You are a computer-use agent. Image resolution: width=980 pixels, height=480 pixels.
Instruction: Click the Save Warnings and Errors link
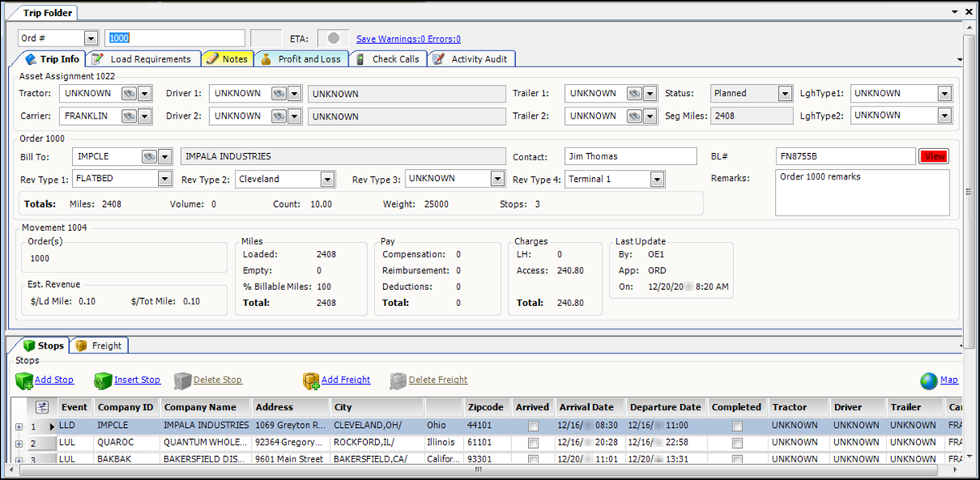click(x=409, y=38)
